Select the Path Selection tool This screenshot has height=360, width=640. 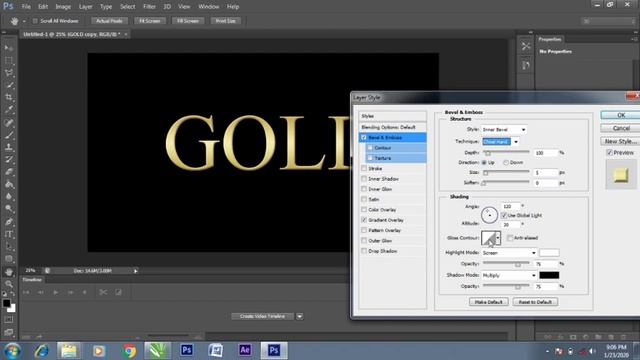click(9, 247)
